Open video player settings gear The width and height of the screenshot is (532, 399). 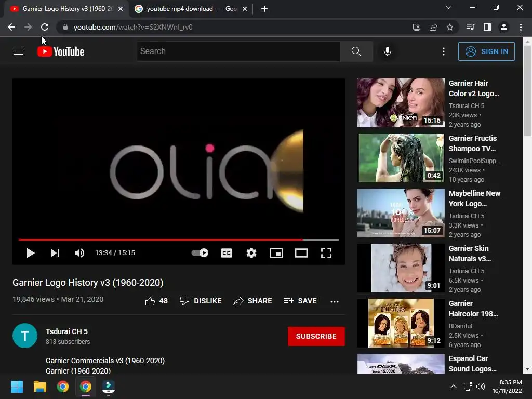[251, 253]
